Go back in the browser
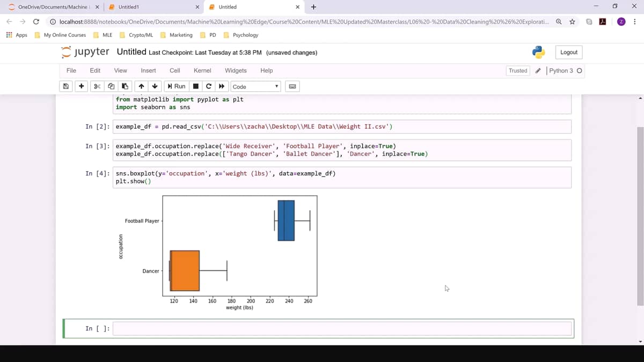Viewport: 644px width, 362px height. point(9,21)
